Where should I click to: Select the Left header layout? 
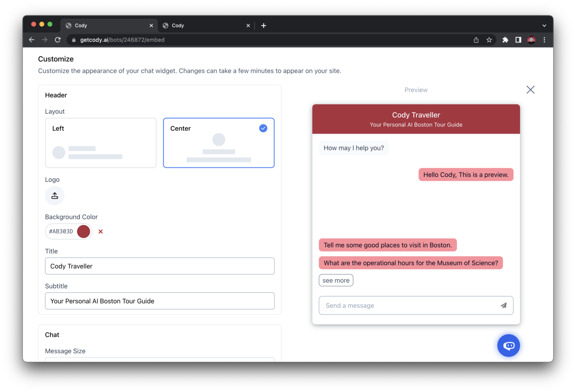point(100,143)
